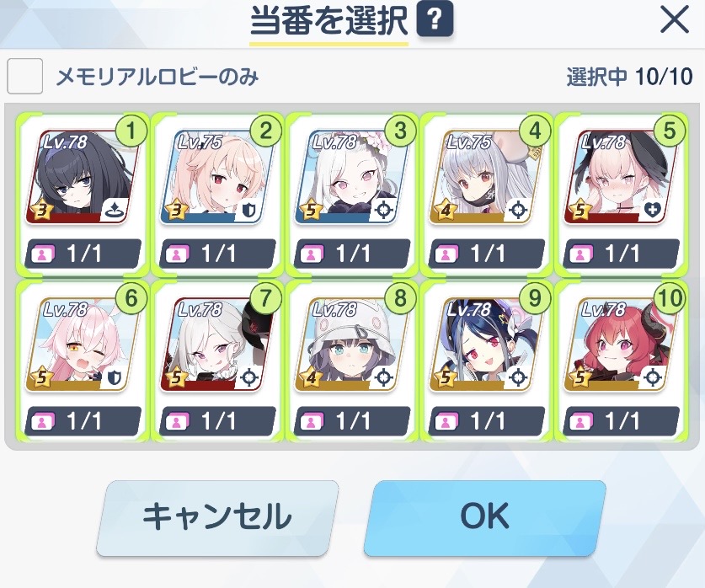Click the キャンセル button
This screenshot has width=705, height=588.
[x=216, y=516]
